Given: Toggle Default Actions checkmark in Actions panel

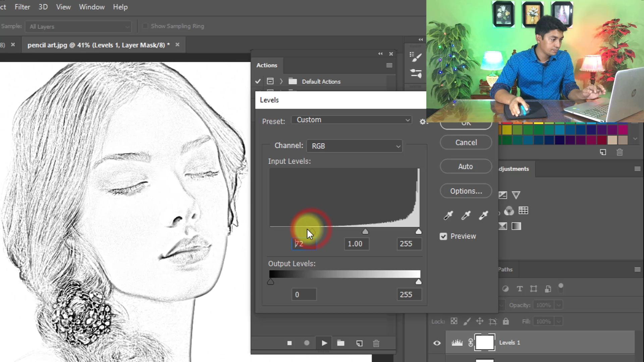Looking at the screenshot, I should click(258, 81).
